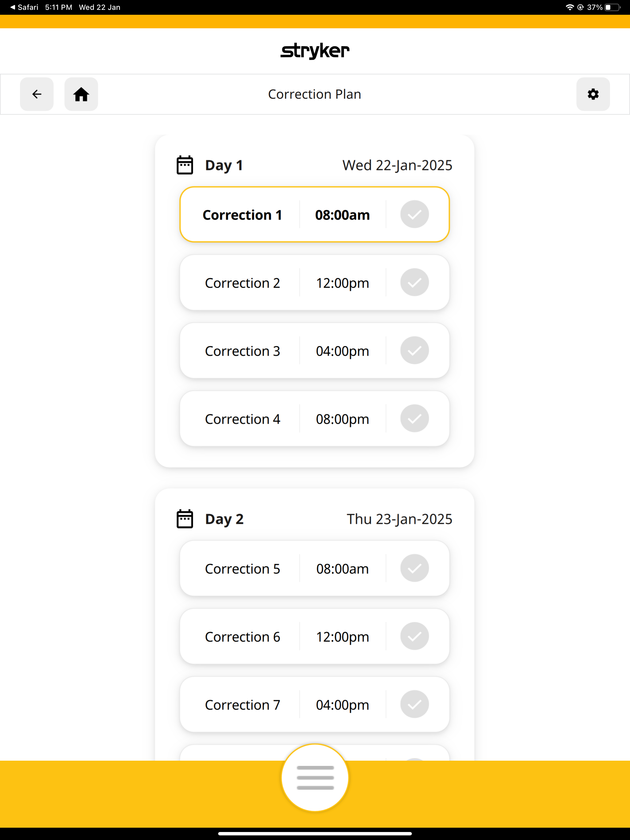Open the bottom hamburger menu button
Screen dimensions: 630x840
(315, 777)
